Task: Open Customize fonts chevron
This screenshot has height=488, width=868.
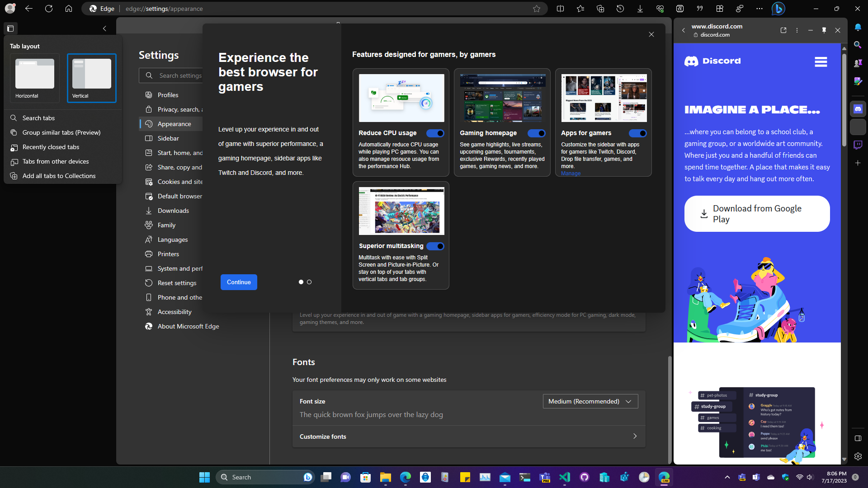Action: 635,436
